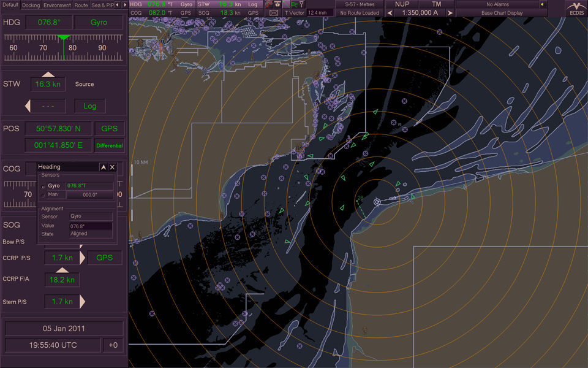Click the filter (Y-shaped) toolbar icon

(301, 4)
